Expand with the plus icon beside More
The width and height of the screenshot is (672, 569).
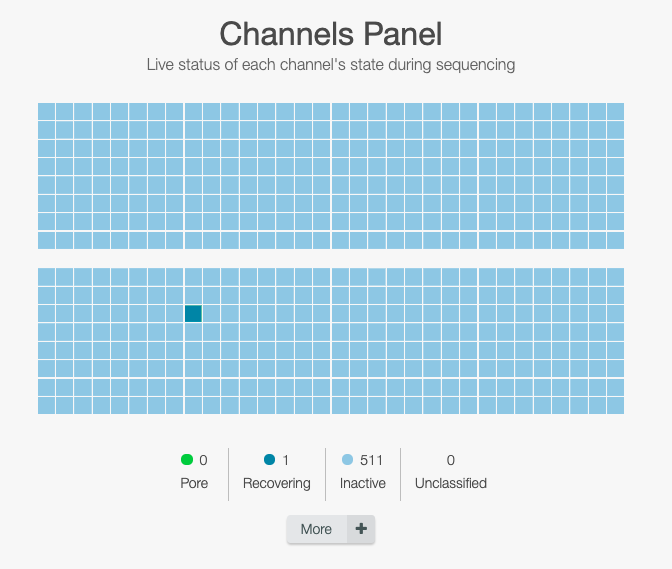[x=361, y=529]
